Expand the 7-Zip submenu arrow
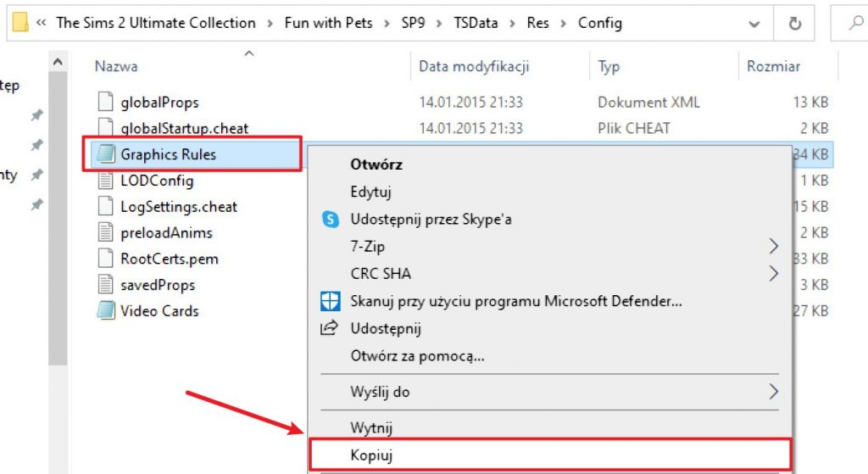Screen dimensions: 868x474 pos(773,247)
